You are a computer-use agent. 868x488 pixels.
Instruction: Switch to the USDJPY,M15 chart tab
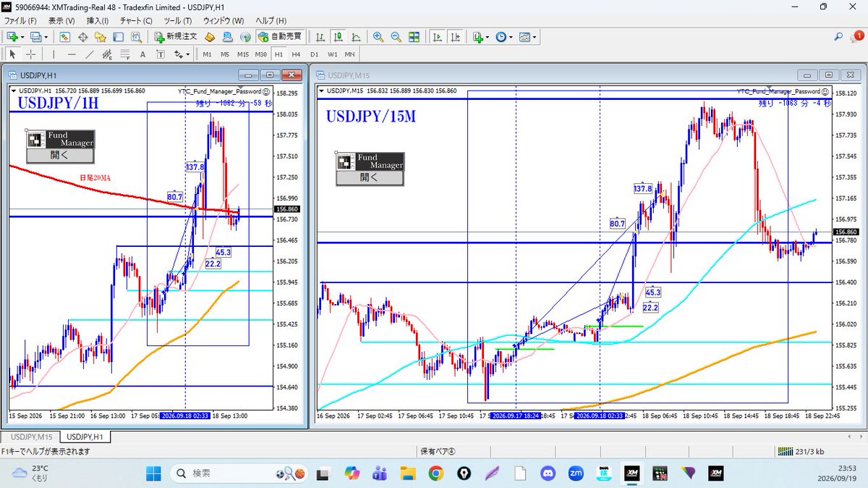[x=30, y=437]
